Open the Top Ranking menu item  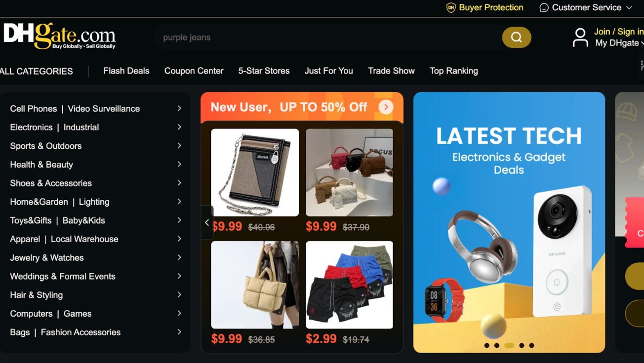(x=454, y=71)
